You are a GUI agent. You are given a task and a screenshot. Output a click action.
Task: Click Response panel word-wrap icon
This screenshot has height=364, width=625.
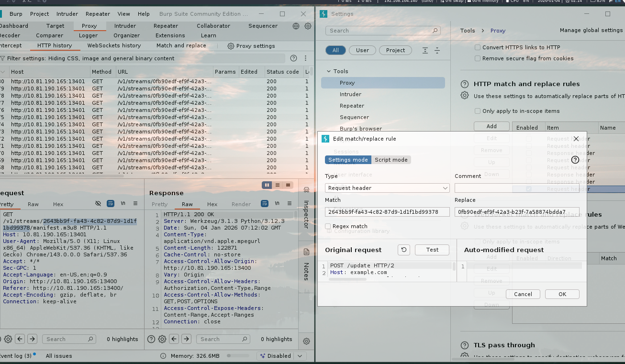[x=265, y=204]
